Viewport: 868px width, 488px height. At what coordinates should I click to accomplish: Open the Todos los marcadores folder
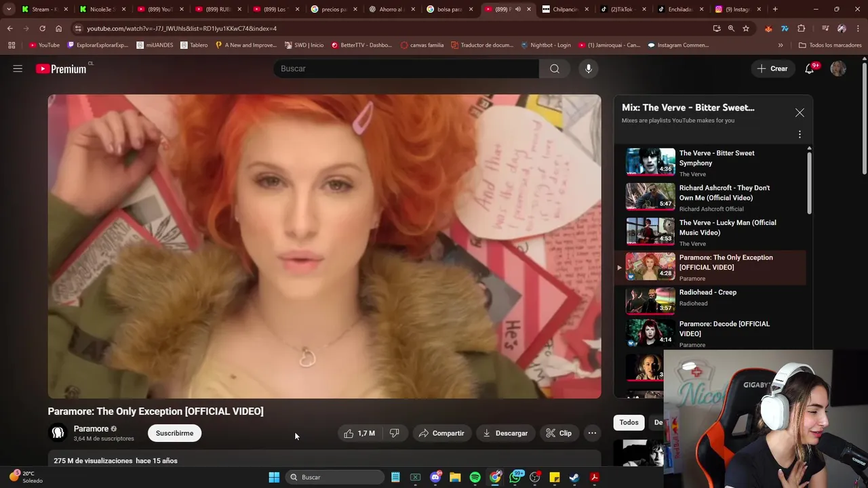pos(830,45)
